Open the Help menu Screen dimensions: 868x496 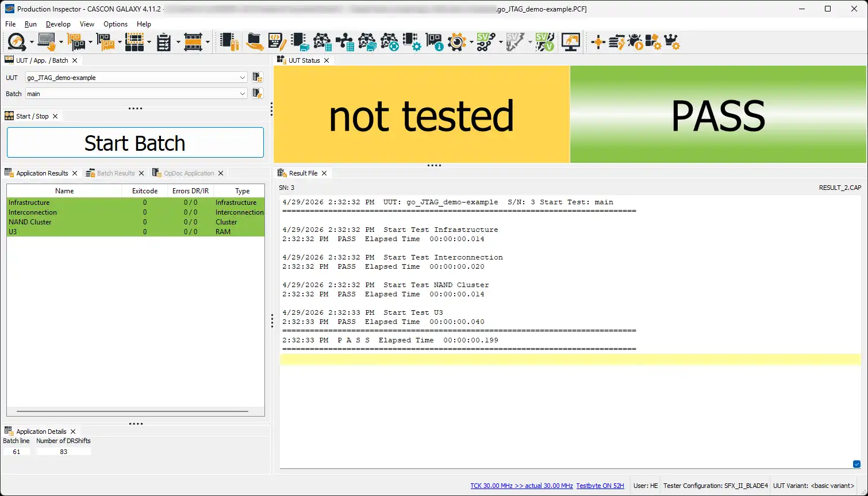[144, 24]
